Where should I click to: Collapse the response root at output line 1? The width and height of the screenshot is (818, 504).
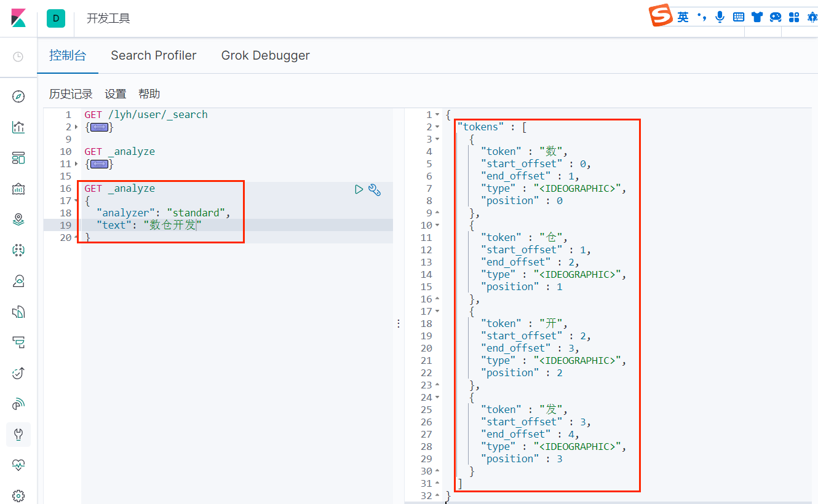(437, 115)
